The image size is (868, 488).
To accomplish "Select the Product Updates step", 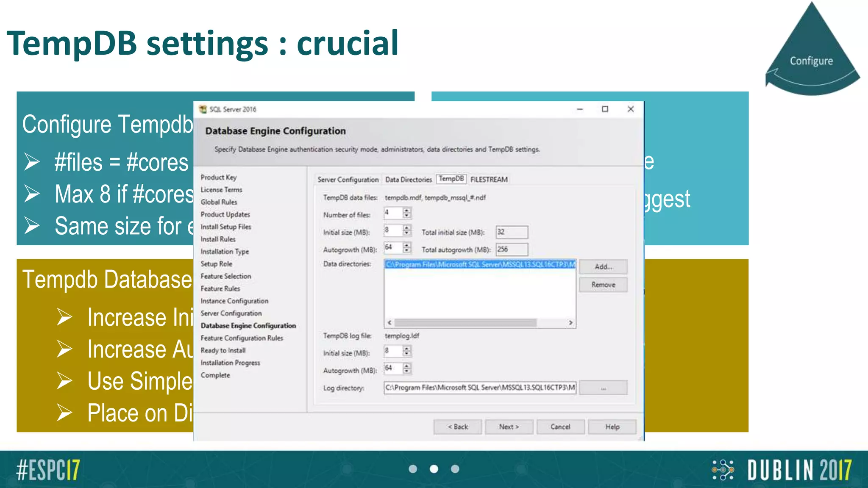I will (x=225, y=214).
